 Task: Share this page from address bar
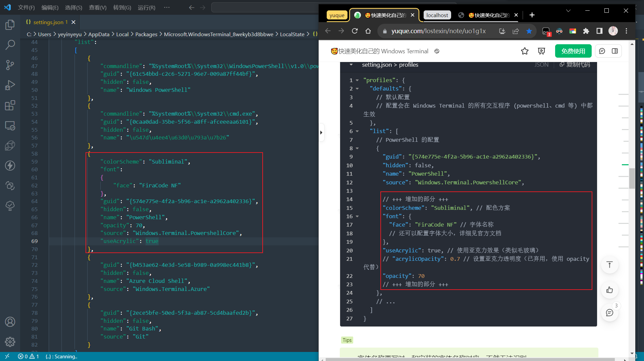click(x=516, y=31)
